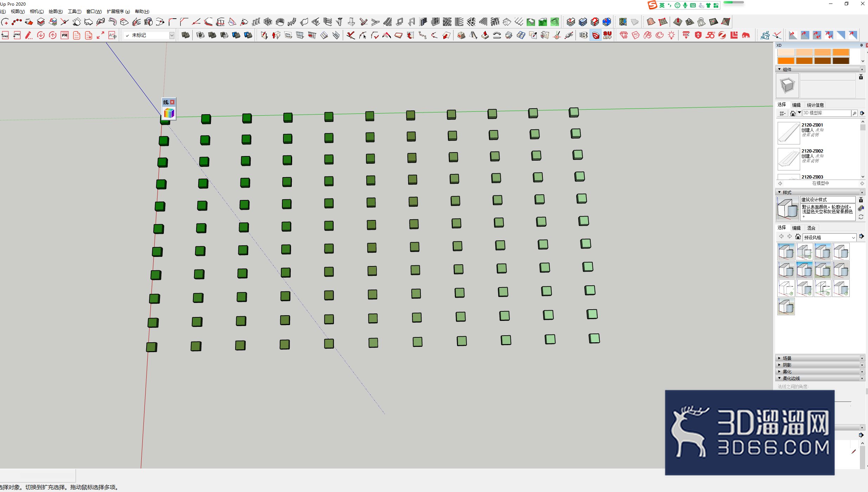Expand the 雾化 panel
Image resolution: width=868 pixels, height=492 pixels.
(779, 371)
